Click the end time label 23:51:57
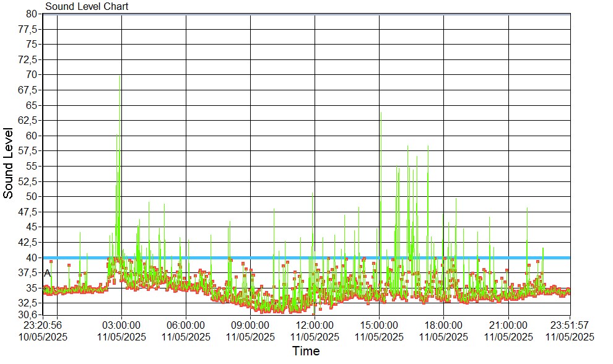Viewport: 613px width, 364px height. pos(569,325)
